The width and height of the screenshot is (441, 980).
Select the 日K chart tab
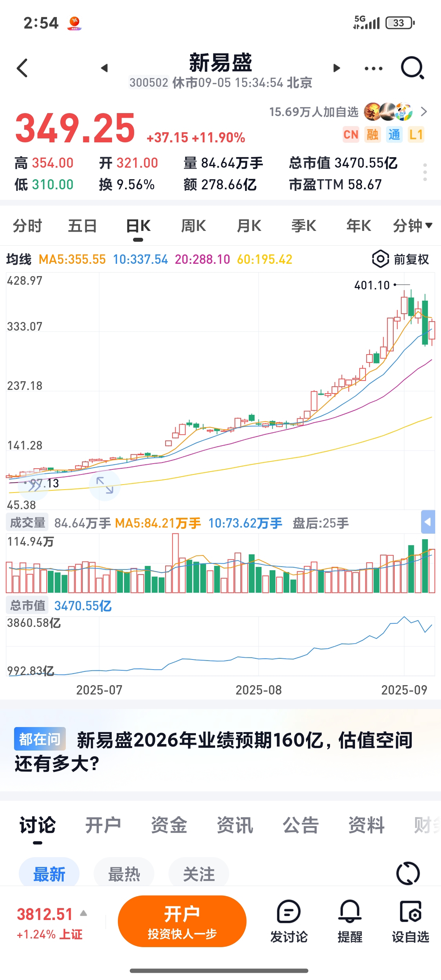click(x=138, y=225)
